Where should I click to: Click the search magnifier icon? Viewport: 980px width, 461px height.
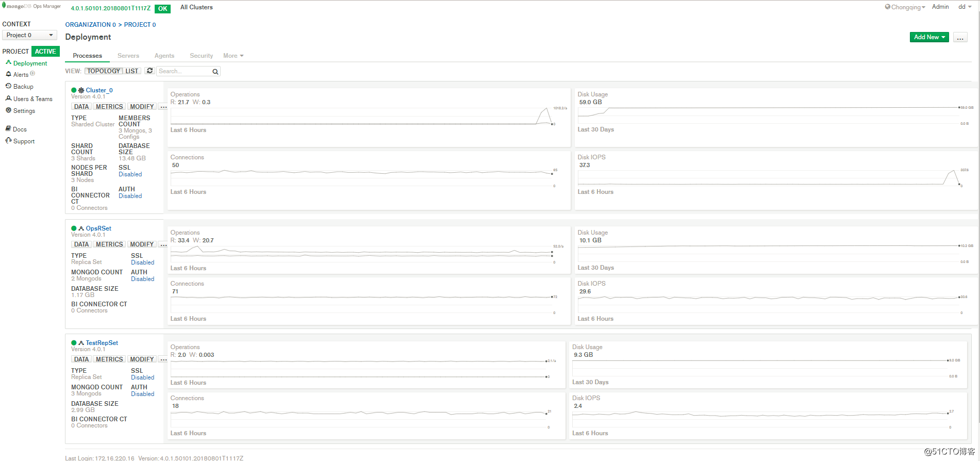215,72
